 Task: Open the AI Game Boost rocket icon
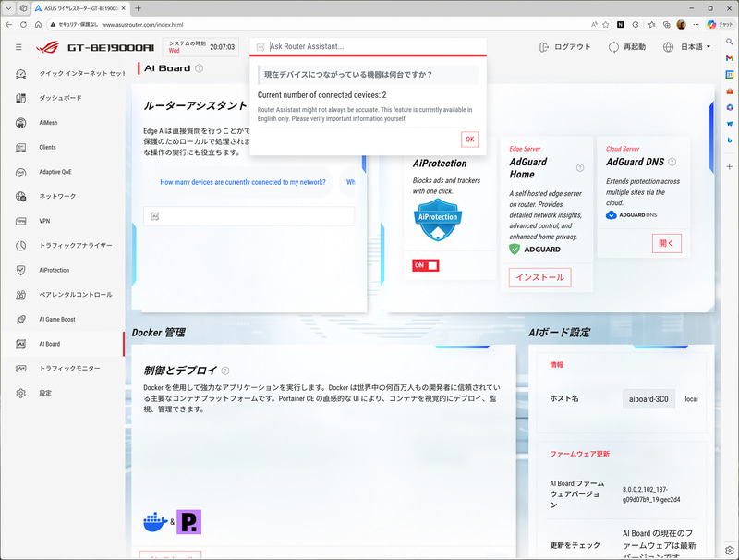[x=20, y=320]
